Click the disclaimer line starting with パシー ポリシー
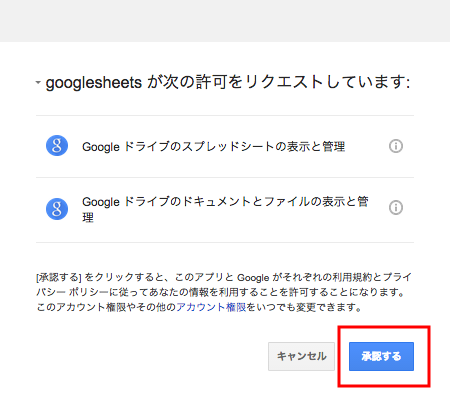Viewport: 450px width, 409px height. pyautogui.click(x=221, y=292)
